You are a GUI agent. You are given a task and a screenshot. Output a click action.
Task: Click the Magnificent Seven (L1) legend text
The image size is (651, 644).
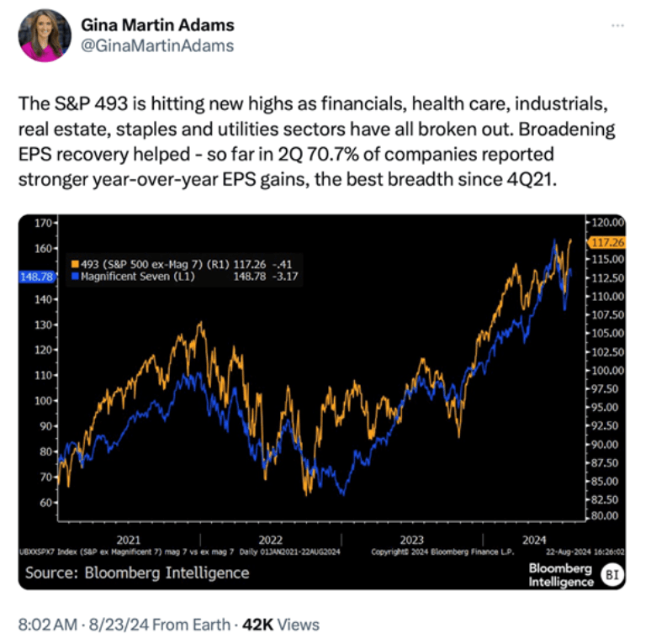pos(136,276)
